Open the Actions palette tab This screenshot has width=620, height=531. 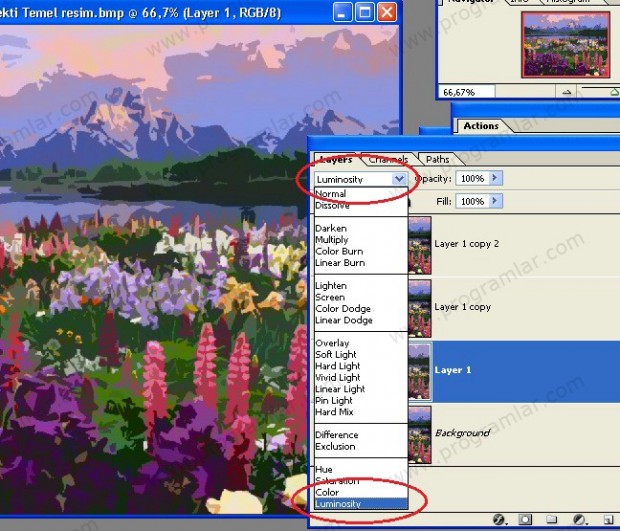(x=481, y=126)
